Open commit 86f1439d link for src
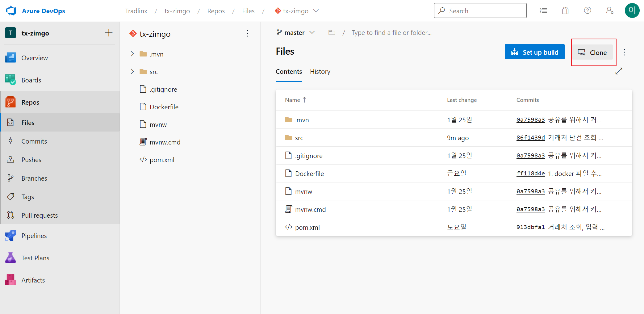The image size is (644, 314). [x=530, y=138]
